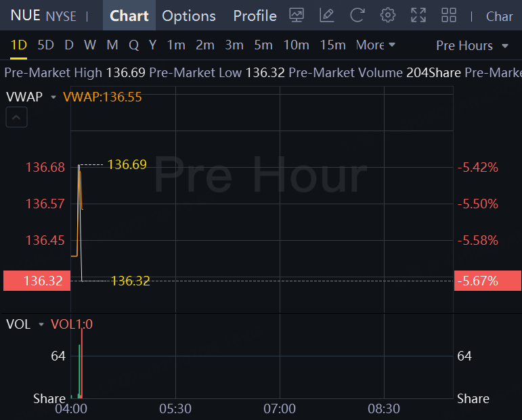Viewport: 522px width, 420px height.
Task: Select the 5D timeframe
Action: [x=45, y=45]
